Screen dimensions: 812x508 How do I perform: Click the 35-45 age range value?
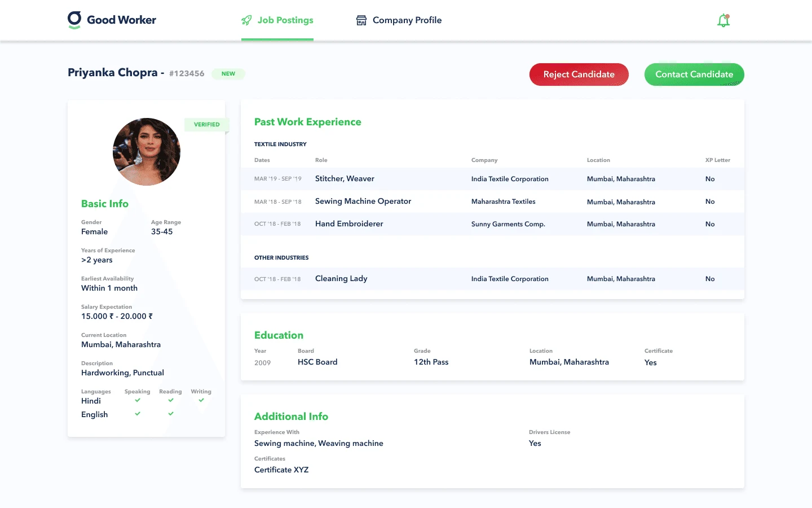[x=162, y=232]
